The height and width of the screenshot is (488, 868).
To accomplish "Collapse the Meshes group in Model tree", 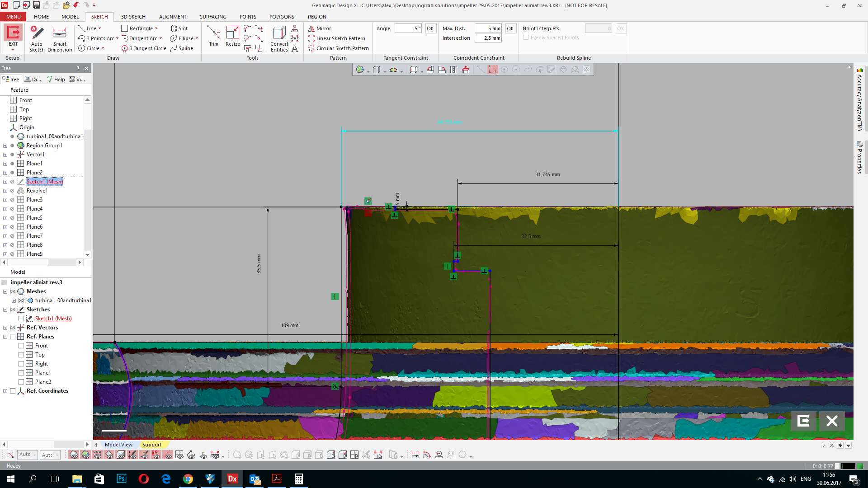I will pos(5,291).
